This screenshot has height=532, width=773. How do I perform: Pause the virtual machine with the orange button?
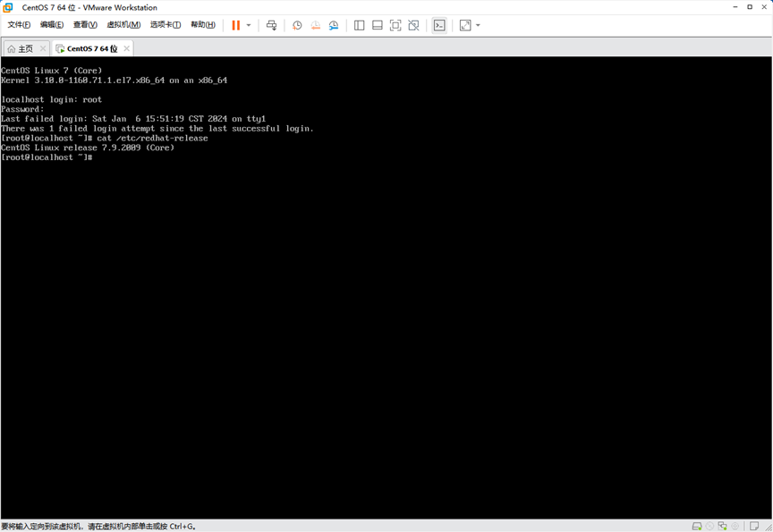(x=235, y=25)
